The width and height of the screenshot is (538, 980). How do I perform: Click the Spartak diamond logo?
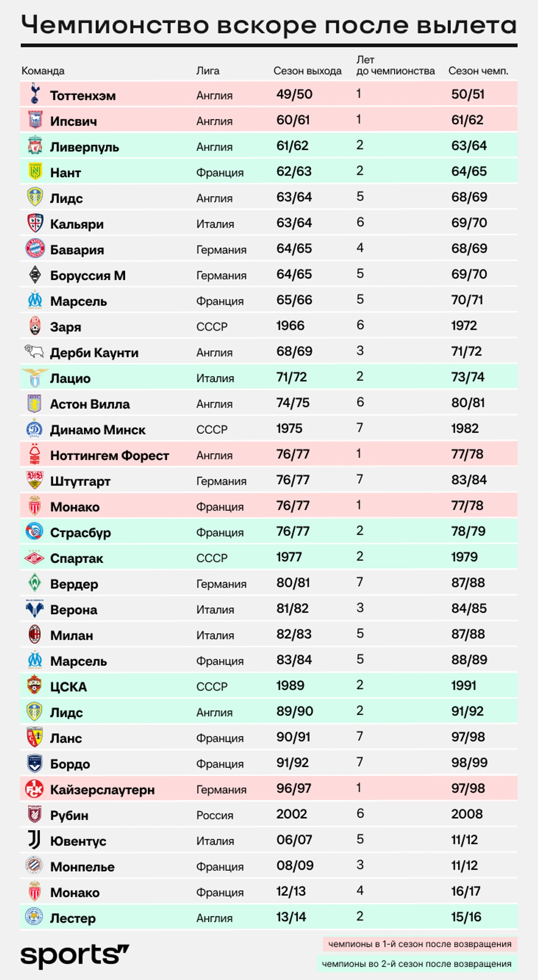(35, 557)
